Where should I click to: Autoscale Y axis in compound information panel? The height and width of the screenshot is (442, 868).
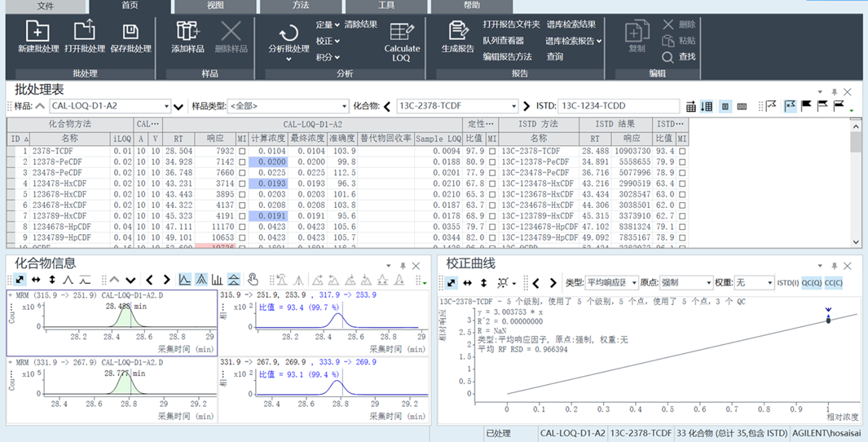click(53, 280)
